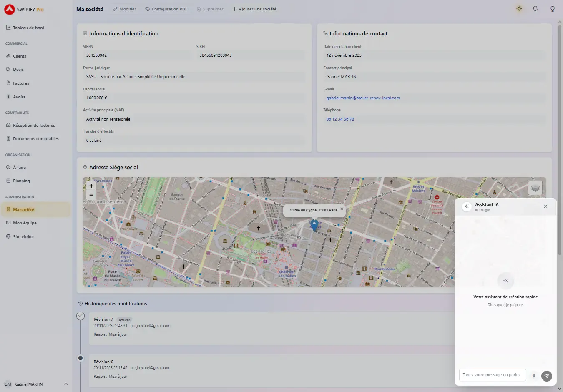Screen dimensions: 563x392
Task: Toggle light/dark theme with the sun icon
Action: coord(519,8)
